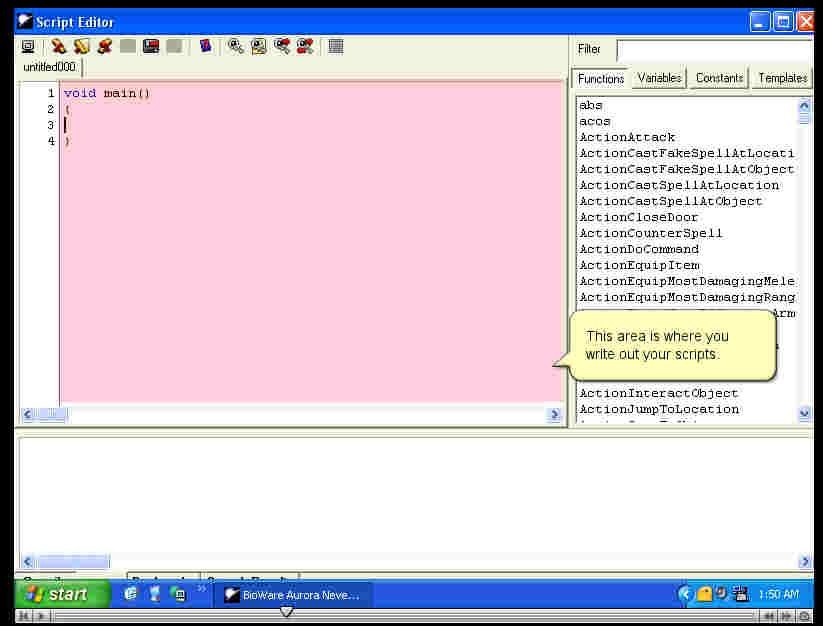This screenshot has width=823, height=626.
Task: Click the playback position slider marker
Action: click(286, 612)
